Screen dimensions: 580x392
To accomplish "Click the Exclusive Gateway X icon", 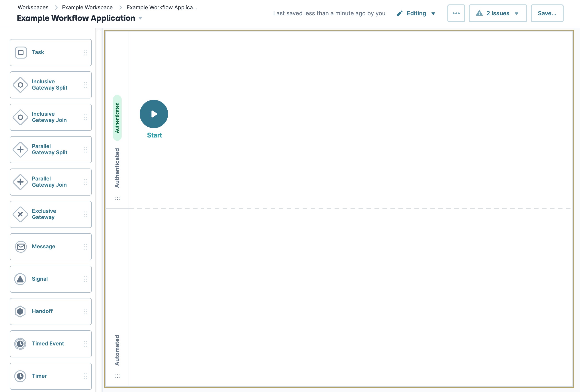I will tap(20, 214).
